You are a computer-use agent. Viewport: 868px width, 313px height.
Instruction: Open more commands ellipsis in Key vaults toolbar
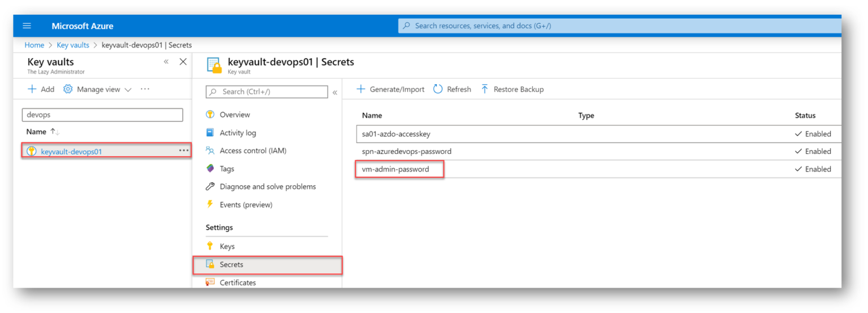[145, 89]
